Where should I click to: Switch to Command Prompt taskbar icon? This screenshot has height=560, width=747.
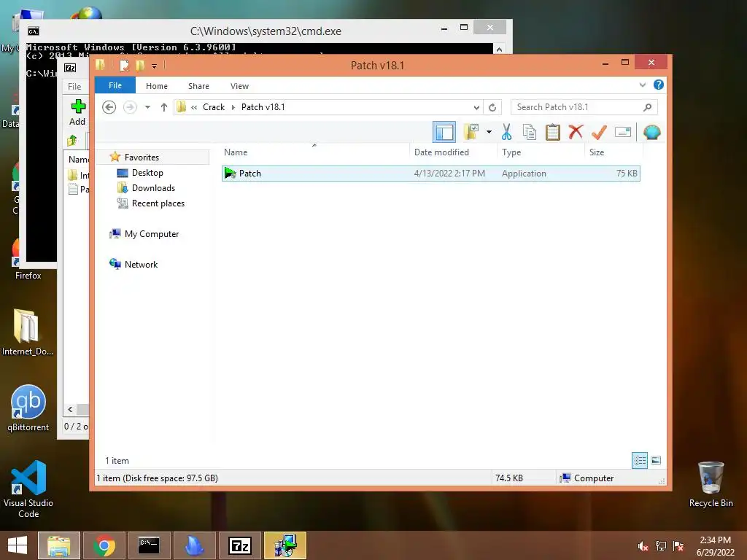(x=149, y=545)
